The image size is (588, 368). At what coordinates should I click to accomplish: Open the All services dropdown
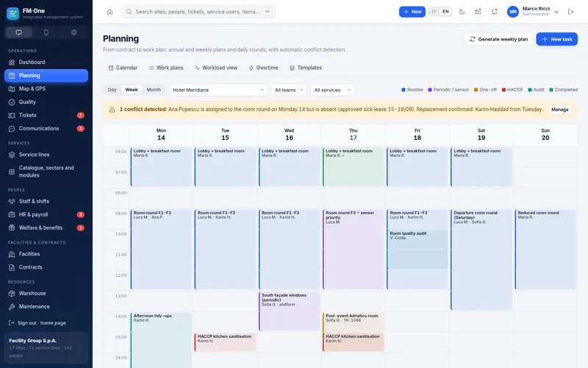click(x=332, y=90)
